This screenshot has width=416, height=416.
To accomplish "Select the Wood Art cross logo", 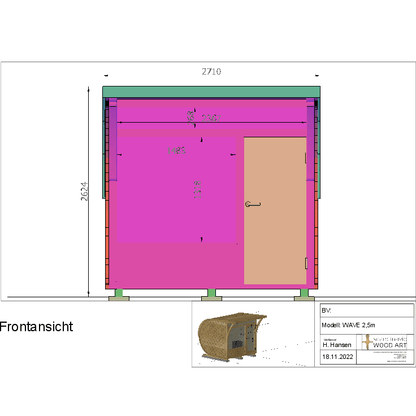I will tap(367, 342).
